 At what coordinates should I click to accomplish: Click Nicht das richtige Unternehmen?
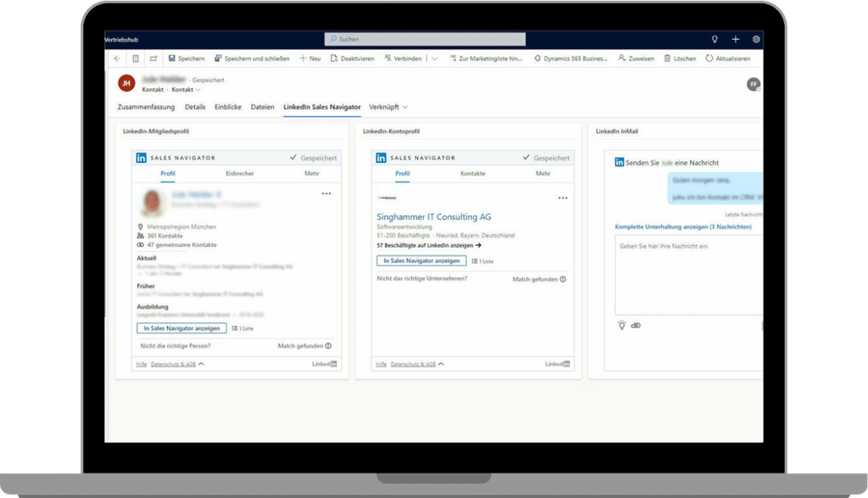click(x=422, y=278)
